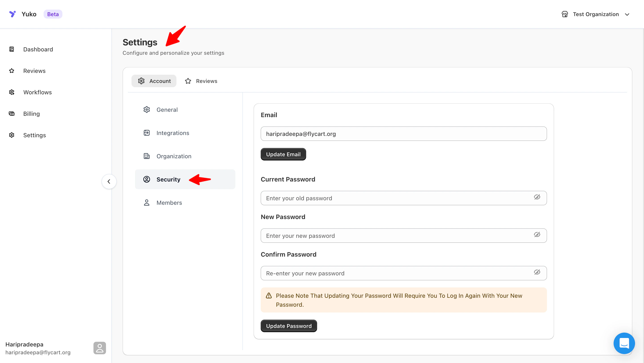Open General settings section
This screenshot has height=363, width=644.
coord(167,110)
